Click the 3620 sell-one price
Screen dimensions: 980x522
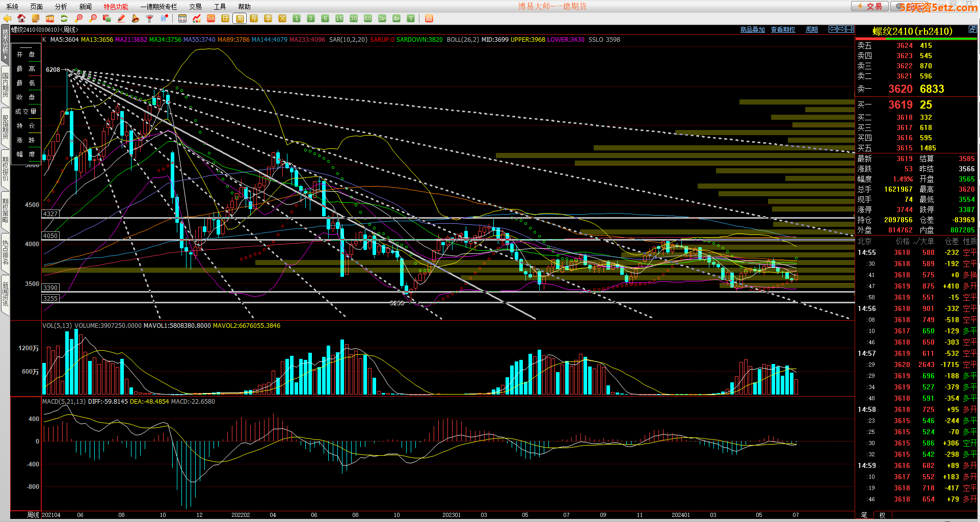click(900, 89)
